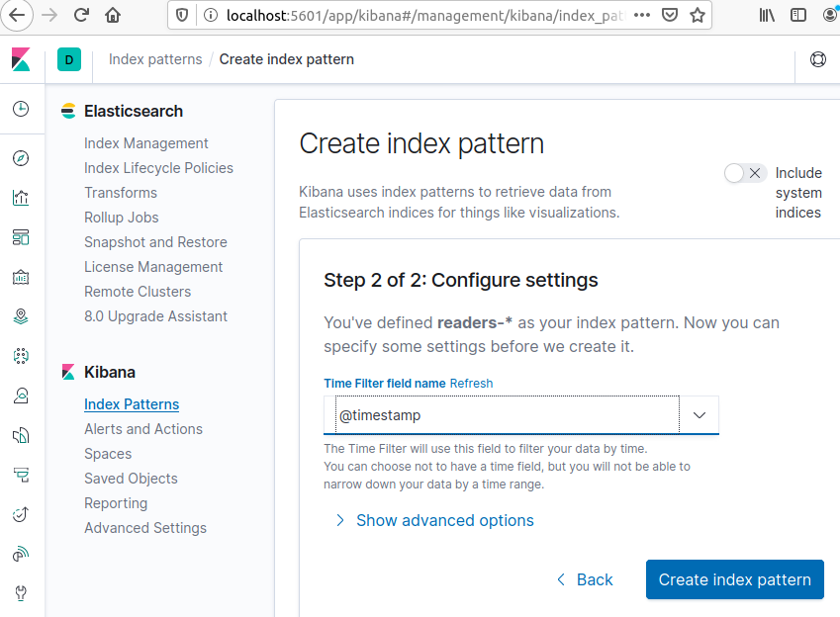Open the Uptime icon in the sidebar
This screenshot has height=617, width=840.
click(21, 514)
